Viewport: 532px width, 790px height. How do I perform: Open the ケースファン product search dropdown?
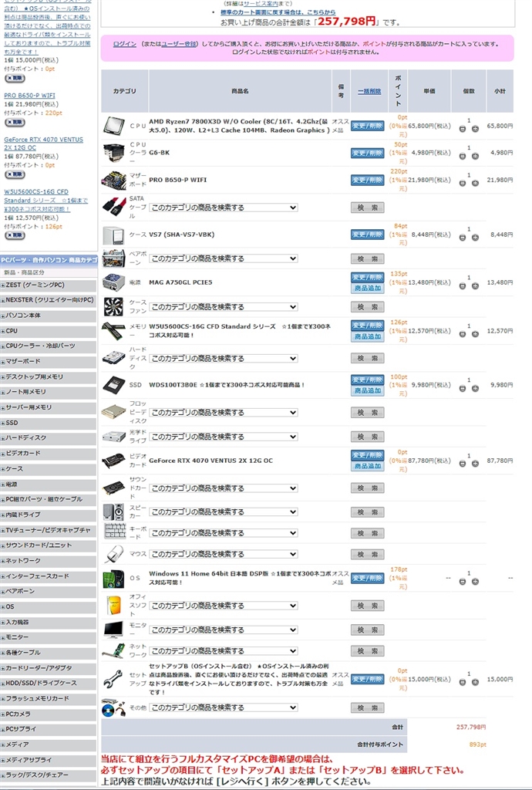tap(224, 307)
